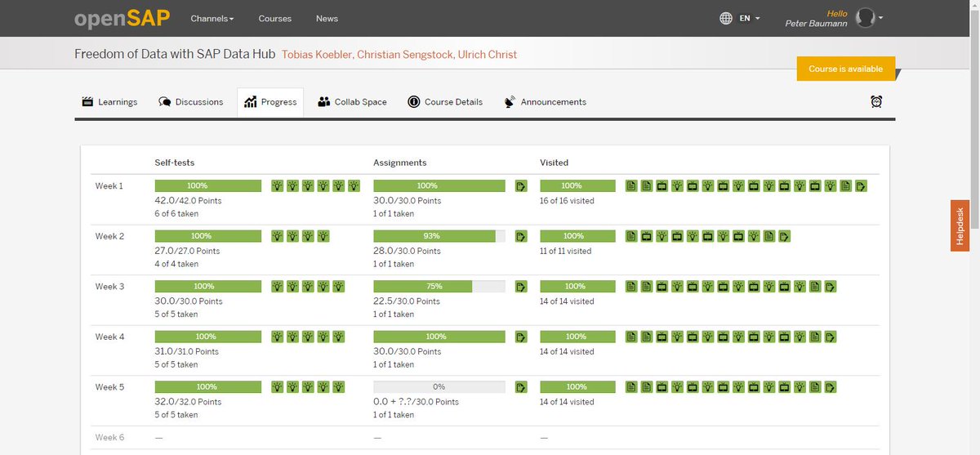Open the Helpdesk side button
This screenshot has height=455, width=980.
(x=960, y=225)
